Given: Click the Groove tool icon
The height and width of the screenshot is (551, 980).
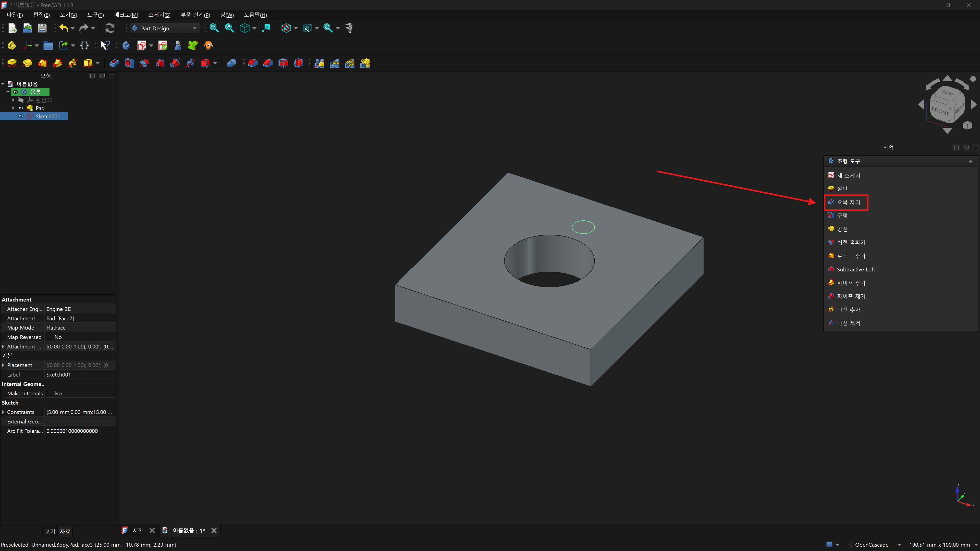Looking at the screenshot, I should (x=144, y=63).
